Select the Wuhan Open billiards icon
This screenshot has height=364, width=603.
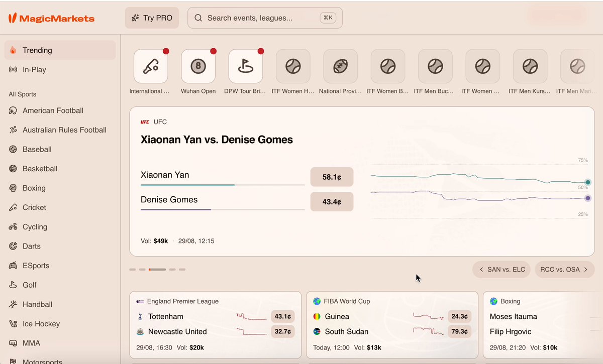coord(198,66)
